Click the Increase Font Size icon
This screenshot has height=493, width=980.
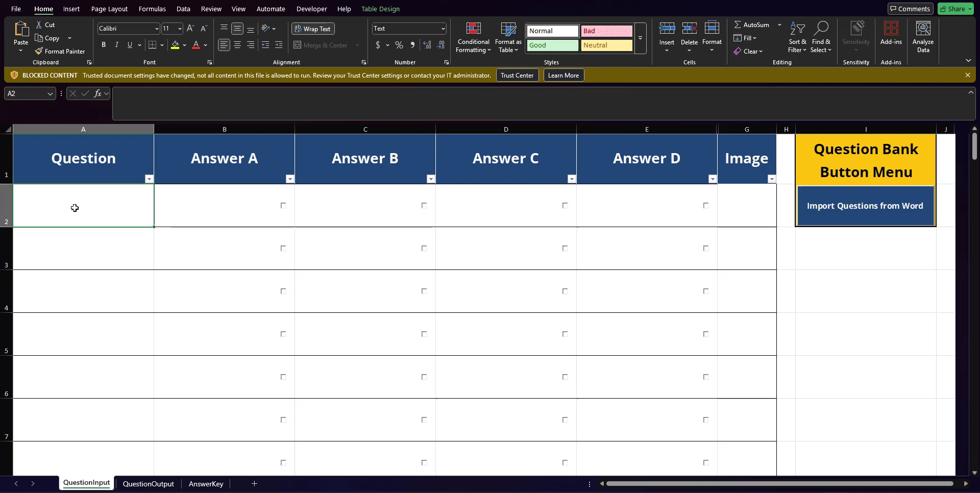click(190, 29)
